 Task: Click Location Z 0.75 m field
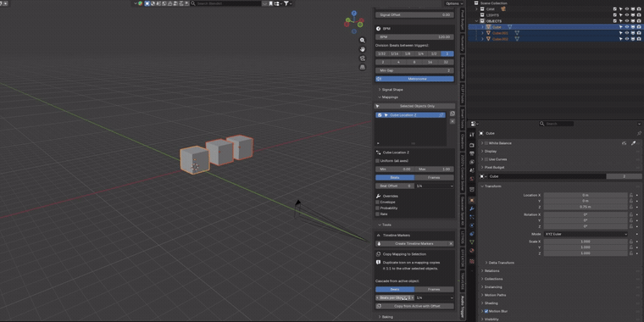586,207
